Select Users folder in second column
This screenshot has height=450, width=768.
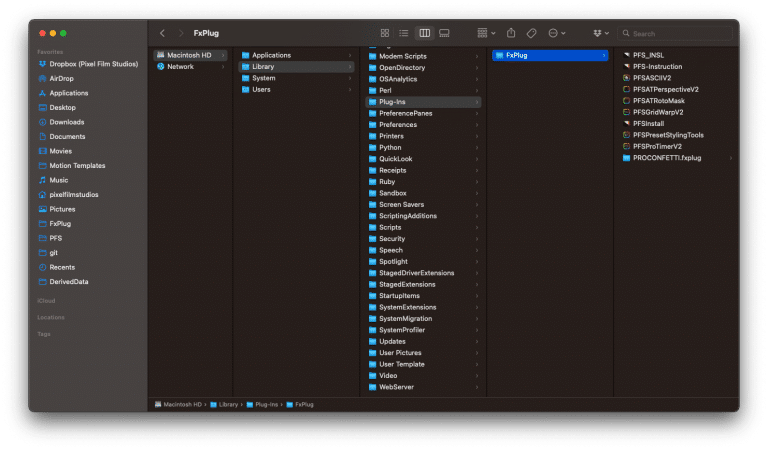coord(296,90)
